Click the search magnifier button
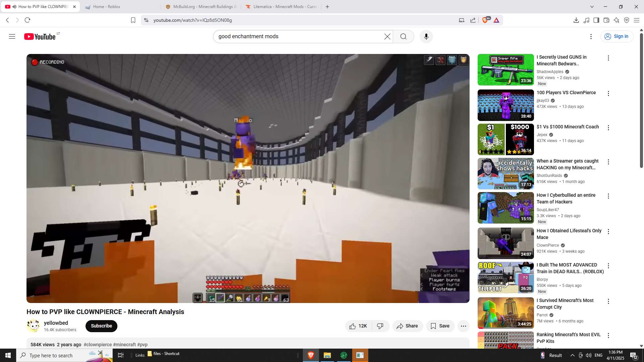The width and height of the screenshot is (644, 362). click(x=403, y=37)
